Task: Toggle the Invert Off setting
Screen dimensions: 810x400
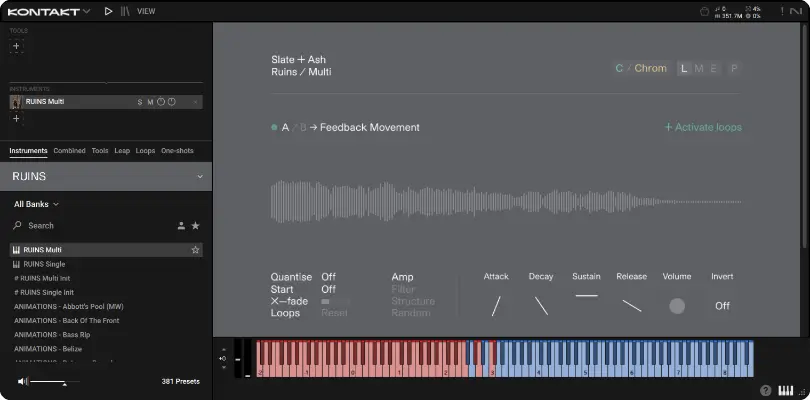Action: [x=722, y=306]
